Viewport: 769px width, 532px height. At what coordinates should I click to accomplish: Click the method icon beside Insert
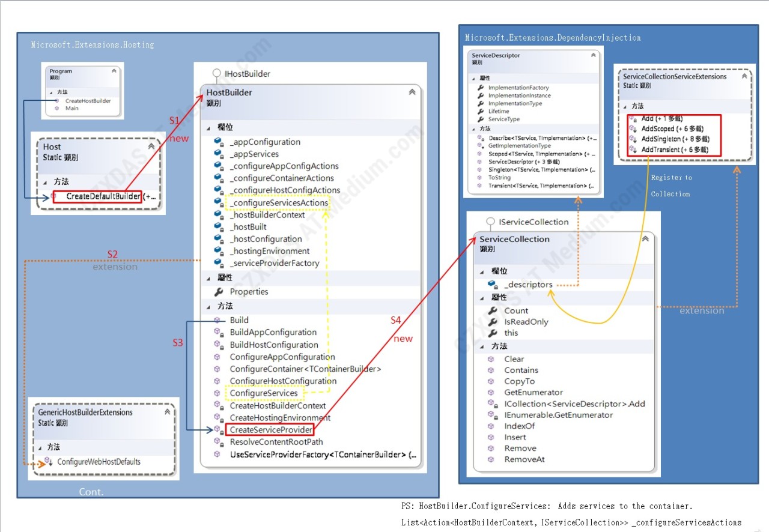[x=491, y=437]
